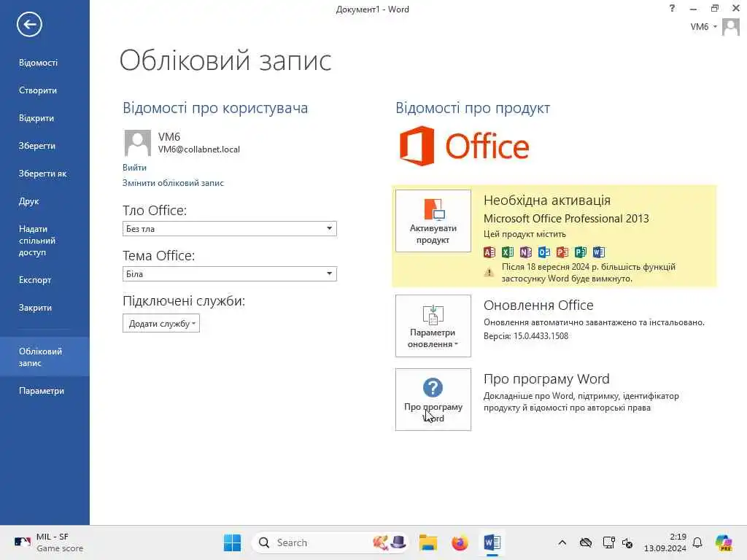The image size is (747, 560).
Task: Click the yellow warning triangle icon
Action: pyautogui.click(x=489, y=273)
